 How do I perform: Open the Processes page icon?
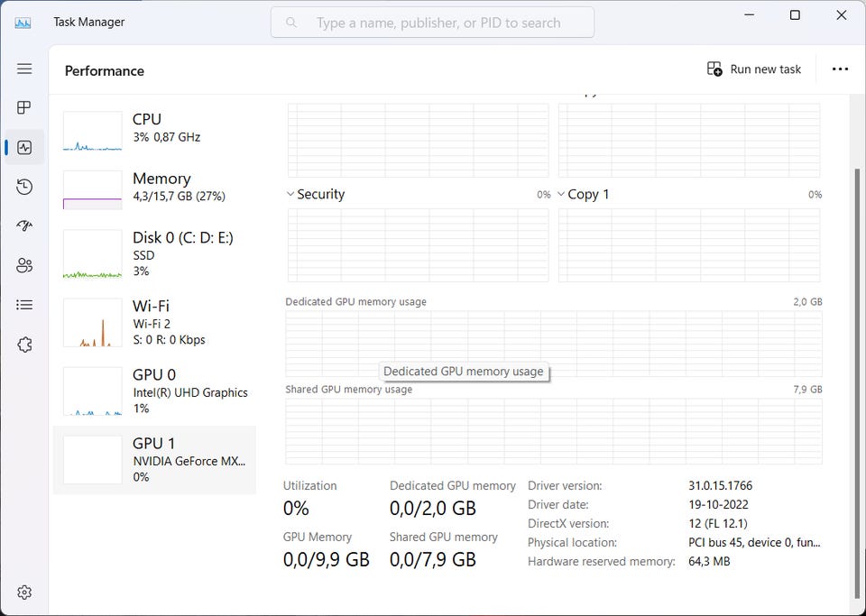pyautogui.click(x=24, y=108)
